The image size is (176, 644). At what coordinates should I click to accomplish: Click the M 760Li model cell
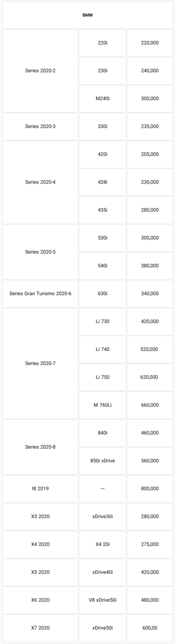click(102, 405)
